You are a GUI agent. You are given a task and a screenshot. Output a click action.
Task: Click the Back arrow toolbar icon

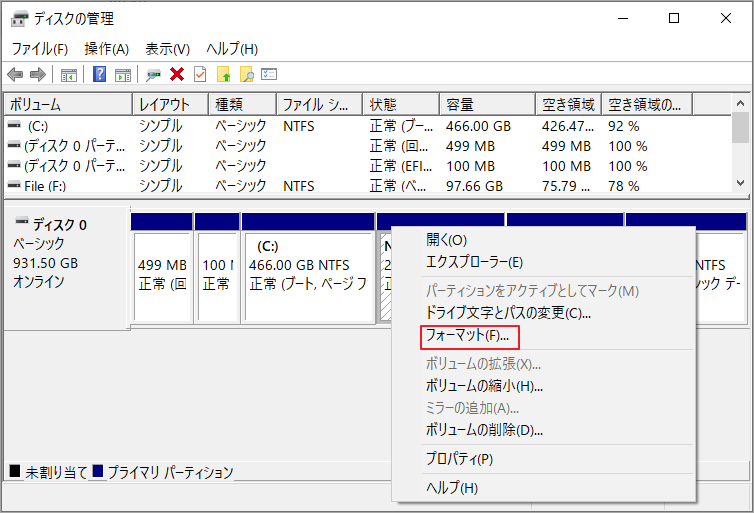click(15, 75)
